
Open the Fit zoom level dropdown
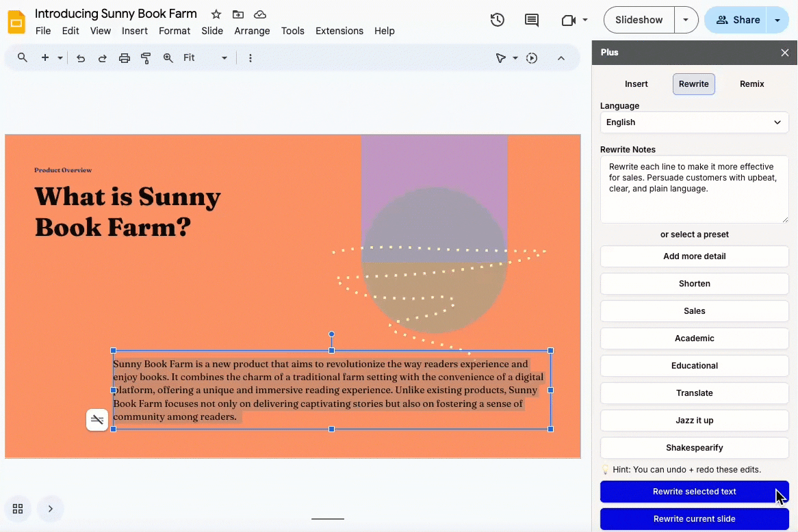(205, 58)
